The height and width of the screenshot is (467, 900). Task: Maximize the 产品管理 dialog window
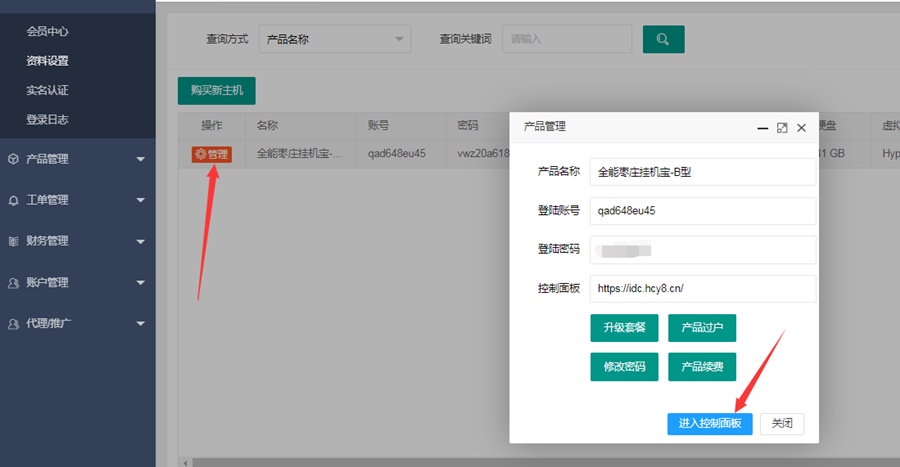pos(782,128)
